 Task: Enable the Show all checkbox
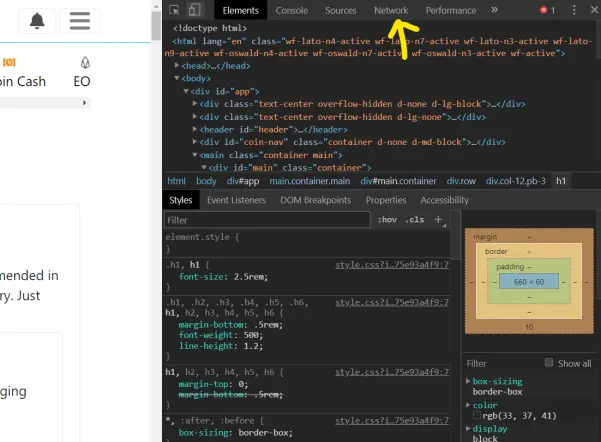pos(549,363)
